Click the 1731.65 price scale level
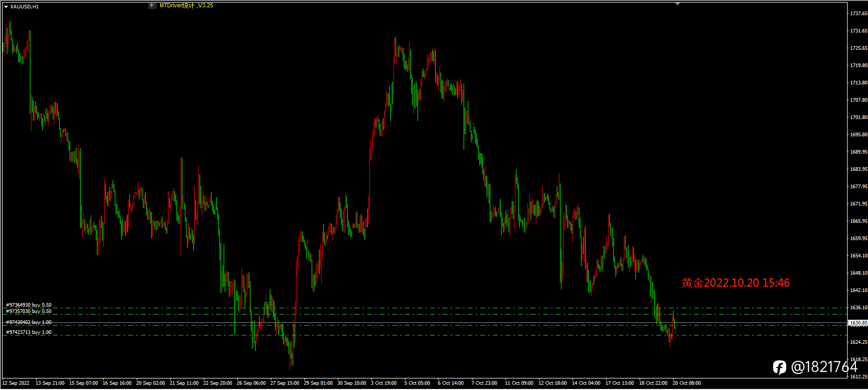Screen dimensions: 868x390 tap(859, 31)
